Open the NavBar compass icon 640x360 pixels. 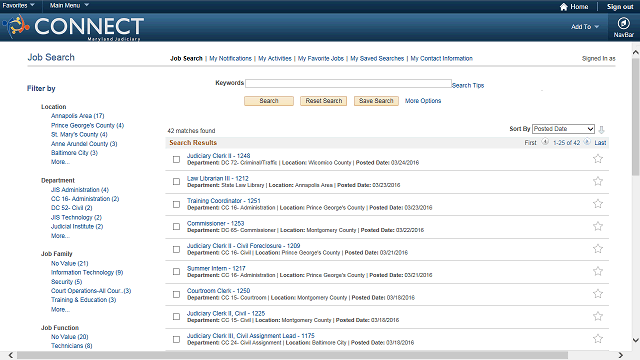[623, 23]
